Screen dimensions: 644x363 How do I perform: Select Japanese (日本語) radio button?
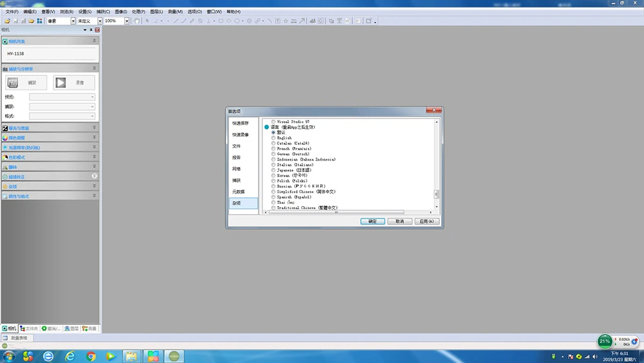(x=274, y=170)
